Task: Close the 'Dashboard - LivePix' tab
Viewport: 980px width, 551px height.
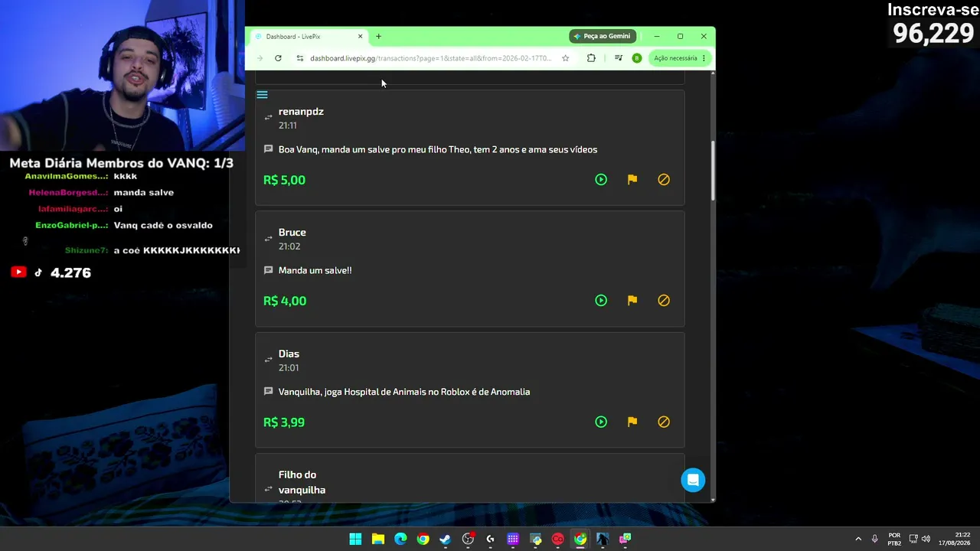Action: pos(360,37)
